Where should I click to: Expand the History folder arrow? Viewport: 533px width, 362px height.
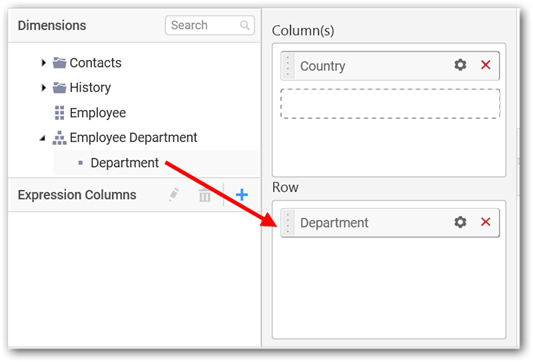43,88
